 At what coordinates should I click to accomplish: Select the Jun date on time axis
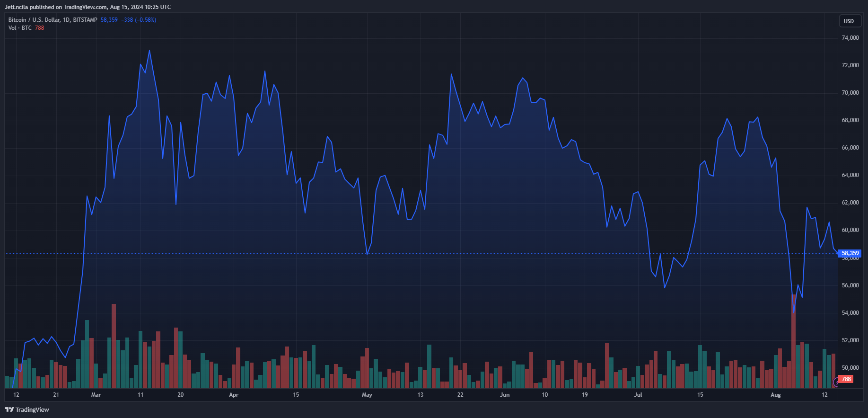click(505, 395)
